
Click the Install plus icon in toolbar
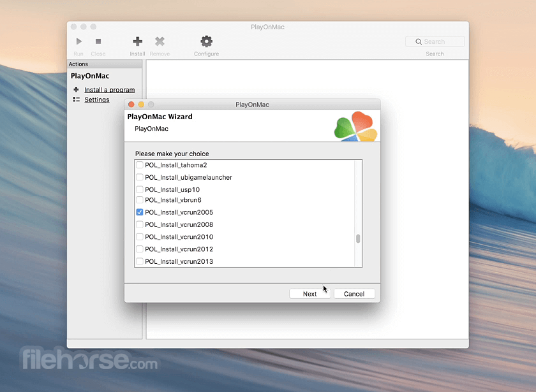click(137, 41)
